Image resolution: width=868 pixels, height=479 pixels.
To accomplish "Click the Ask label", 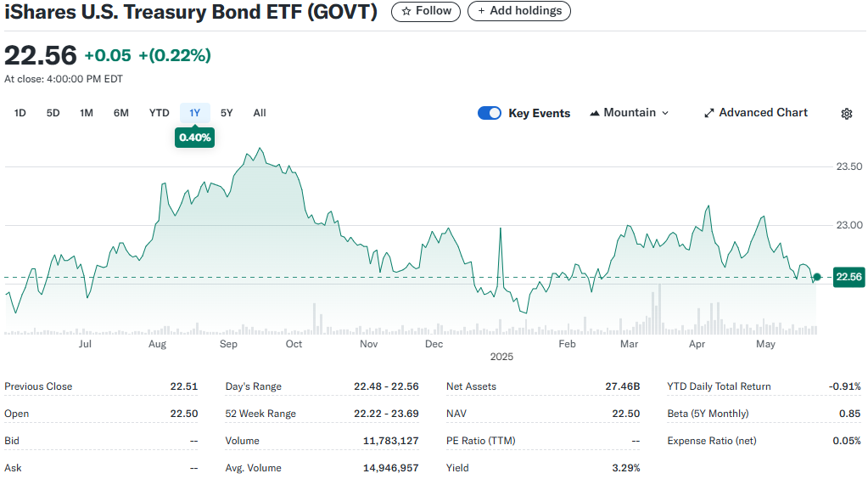I will pos(14,468).
